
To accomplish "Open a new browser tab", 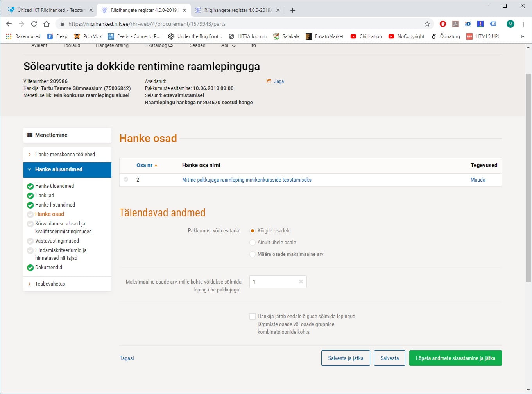I will 293,10.
